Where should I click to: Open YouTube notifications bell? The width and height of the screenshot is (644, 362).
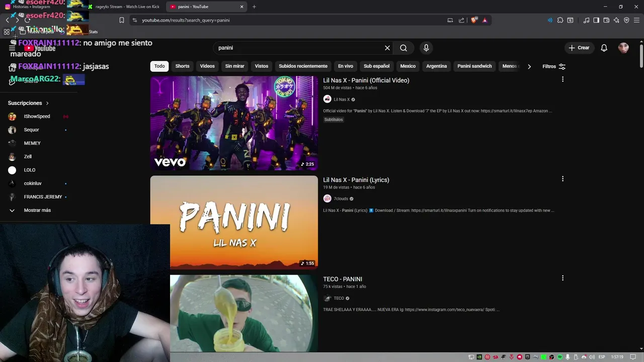coord(604,48)
